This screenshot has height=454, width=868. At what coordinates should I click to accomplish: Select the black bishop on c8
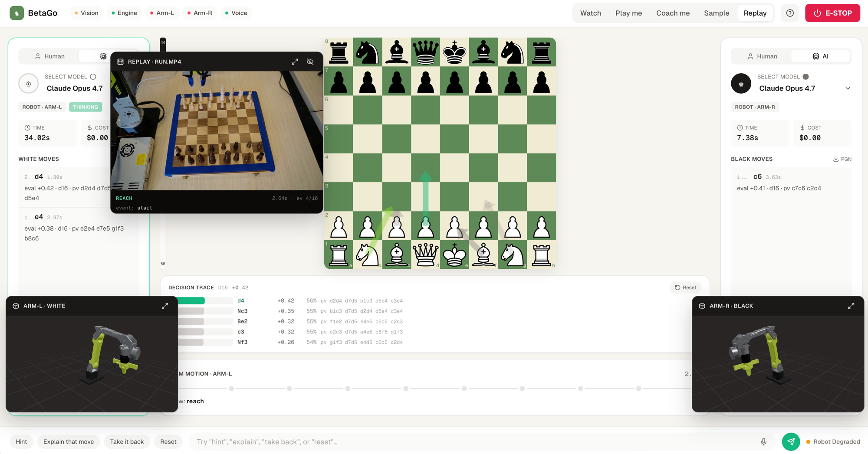point(397,52)
